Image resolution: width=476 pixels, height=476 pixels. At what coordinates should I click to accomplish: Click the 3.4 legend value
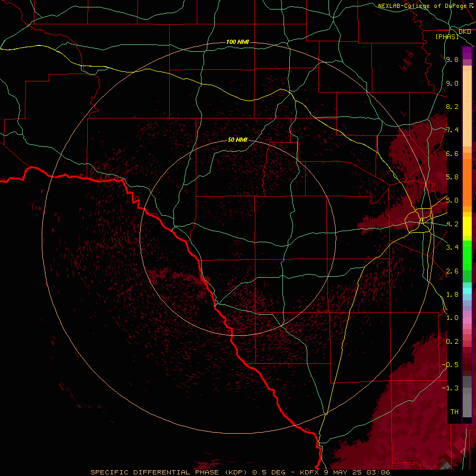click(x=452, y=248)
